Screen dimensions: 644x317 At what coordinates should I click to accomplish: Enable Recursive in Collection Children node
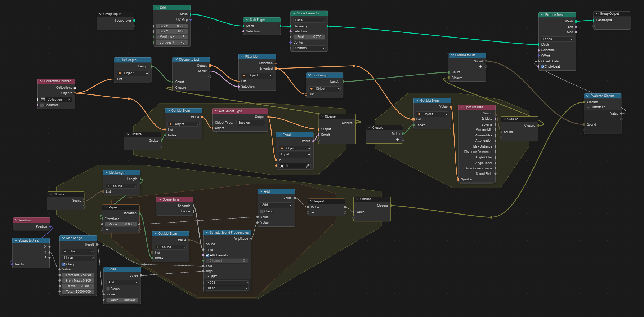[x=42, y=105]
